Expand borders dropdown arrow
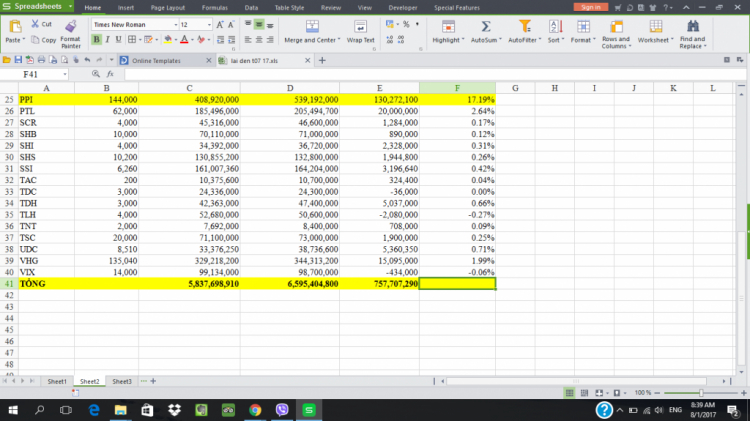 click(x=140, y=40)
